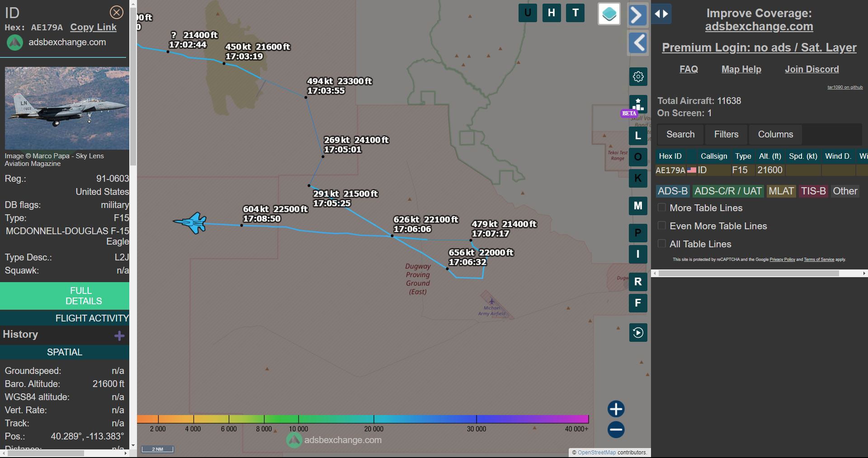Click the I map option button
Viewport: 868px width, 458px height.
pos(638,254)
